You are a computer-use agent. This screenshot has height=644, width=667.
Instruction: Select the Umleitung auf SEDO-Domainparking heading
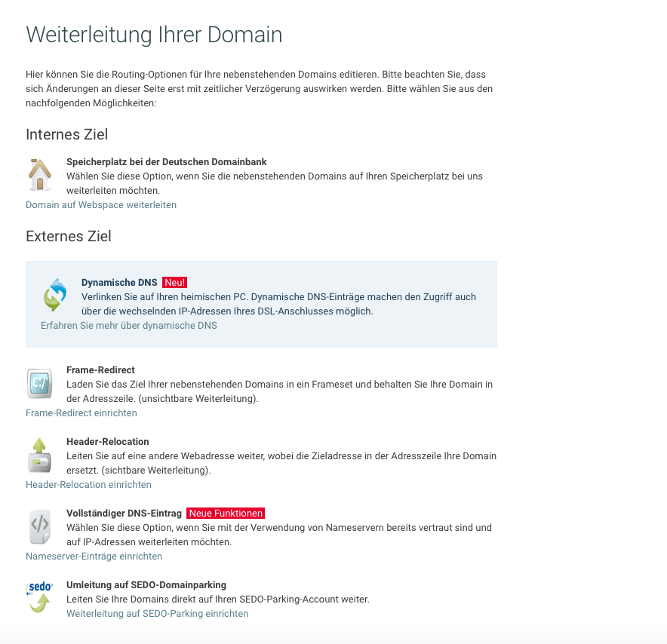(x=146, y=585)
